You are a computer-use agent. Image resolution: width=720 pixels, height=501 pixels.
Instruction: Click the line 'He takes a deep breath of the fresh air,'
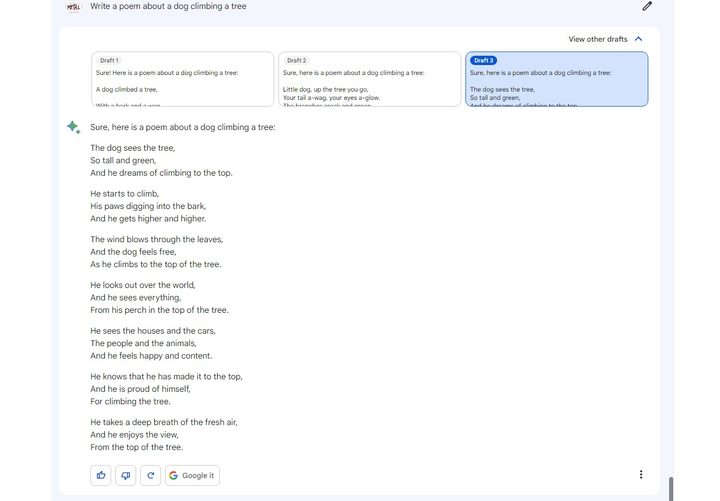pos(164,422)
